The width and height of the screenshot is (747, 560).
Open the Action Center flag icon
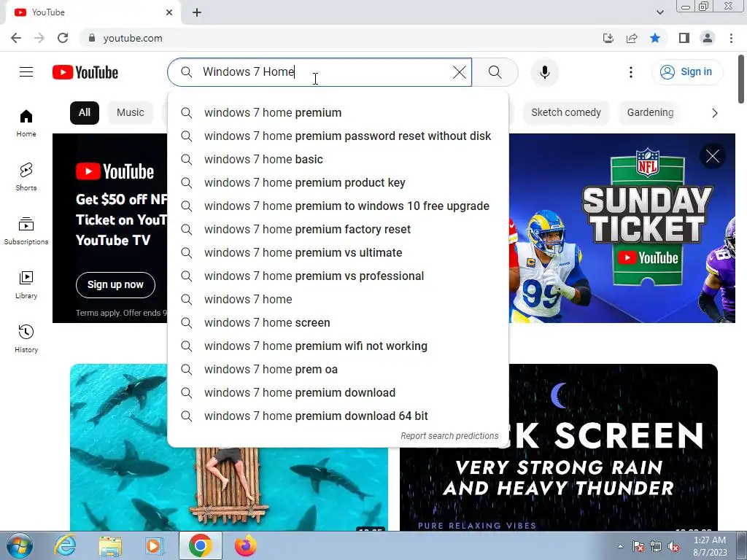pos(638,547)
